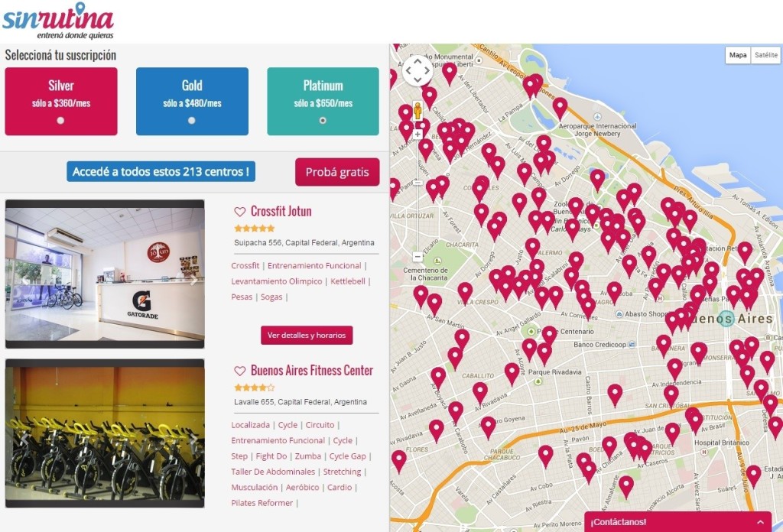Zoom in the map with plus button

417,134
